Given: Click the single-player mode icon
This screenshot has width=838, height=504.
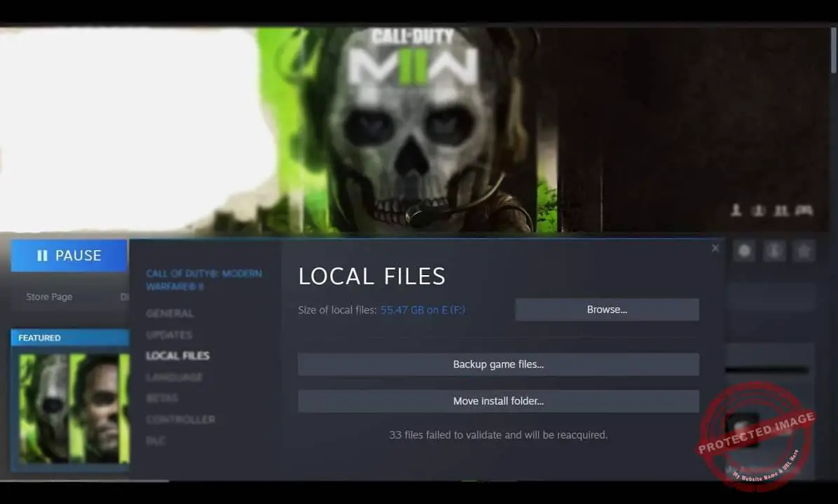Looking at the screenshot, I should [x=736, y=210].
